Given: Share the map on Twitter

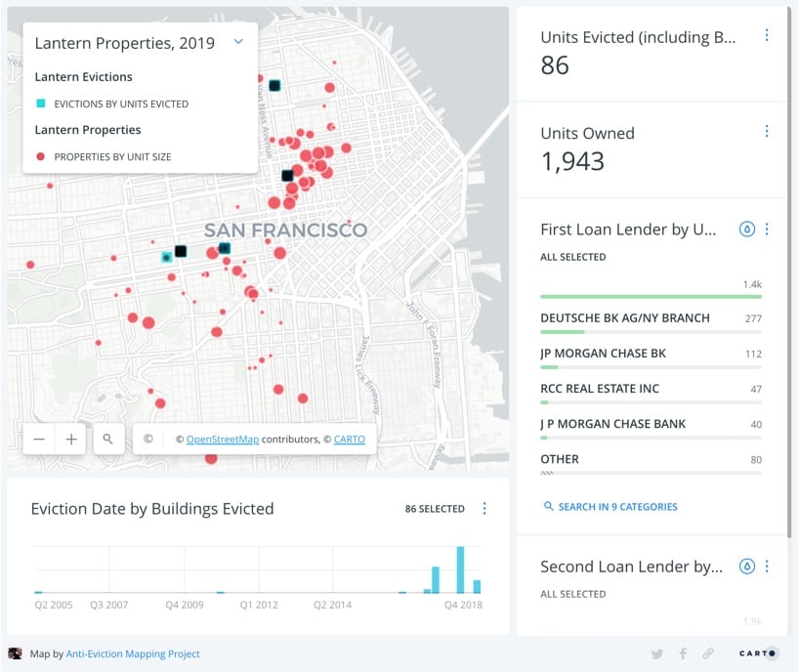Looking at the screenshot, I should (x=657, y=654).
